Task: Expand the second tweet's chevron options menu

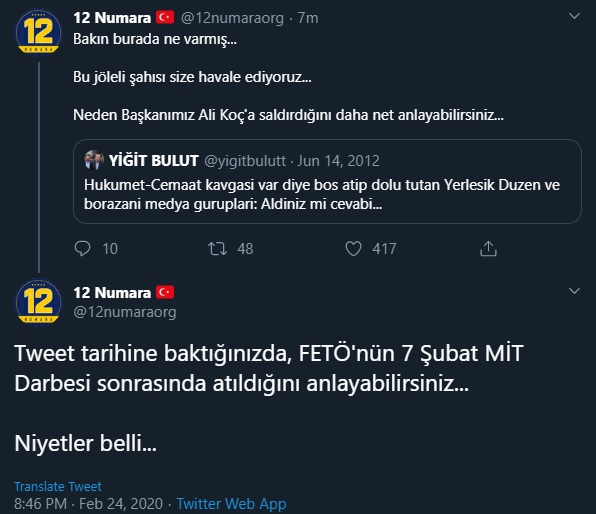Action: 574,291
